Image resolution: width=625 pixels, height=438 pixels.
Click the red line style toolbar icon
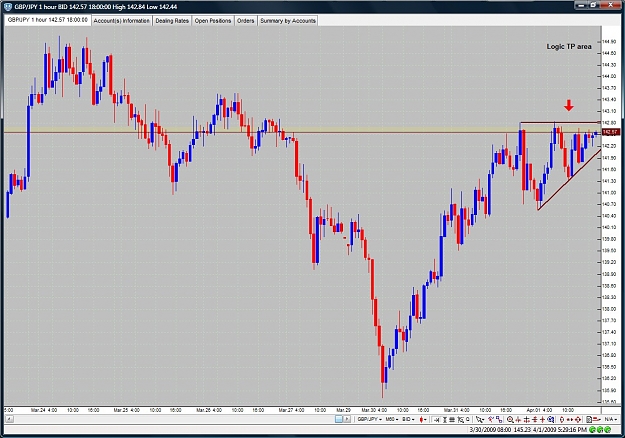pos(597,419)
